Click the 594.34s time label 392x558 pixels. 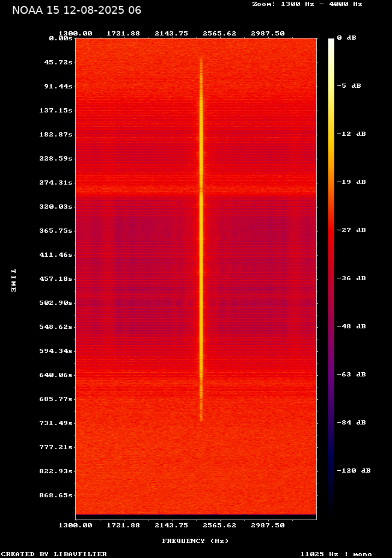56,351
